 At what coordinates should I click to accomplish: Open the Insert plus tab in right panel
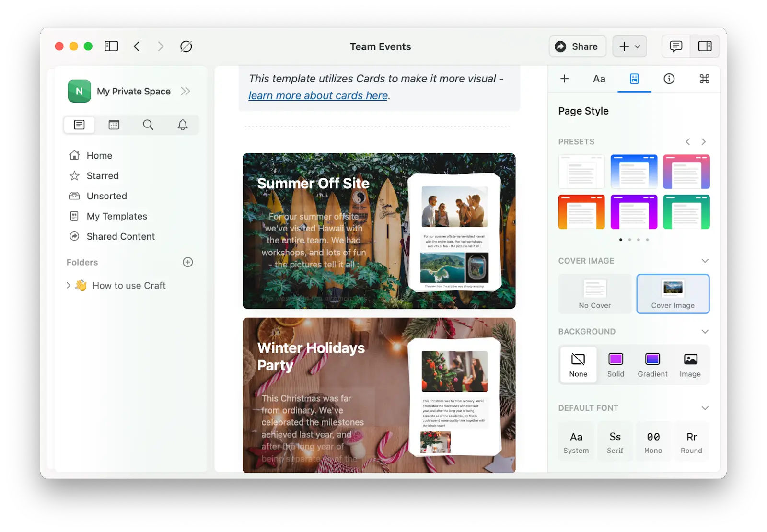(565, 79)
